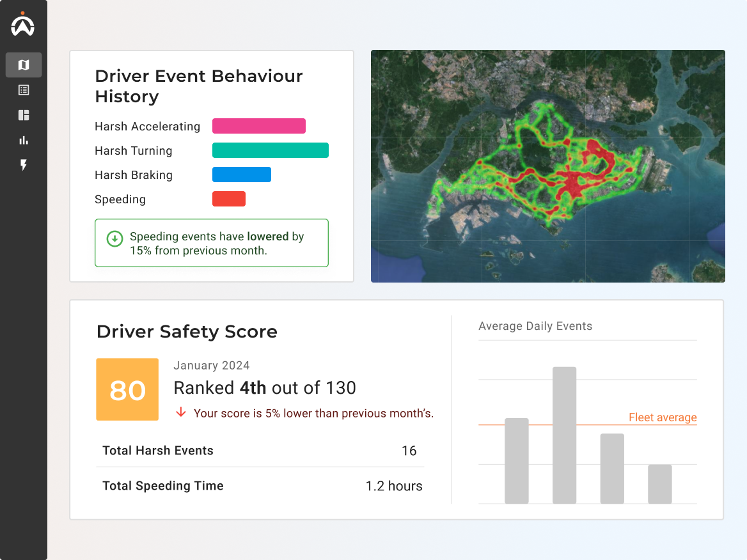Click the blue Harsh Braking bar
The image size is (747, 560).
(x=241, y=175)
